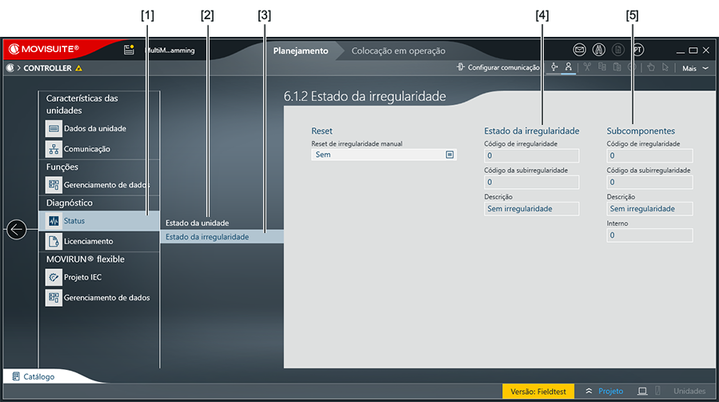Switch language with the PT button
Screen dimensions: 719x402
(638, 50)
